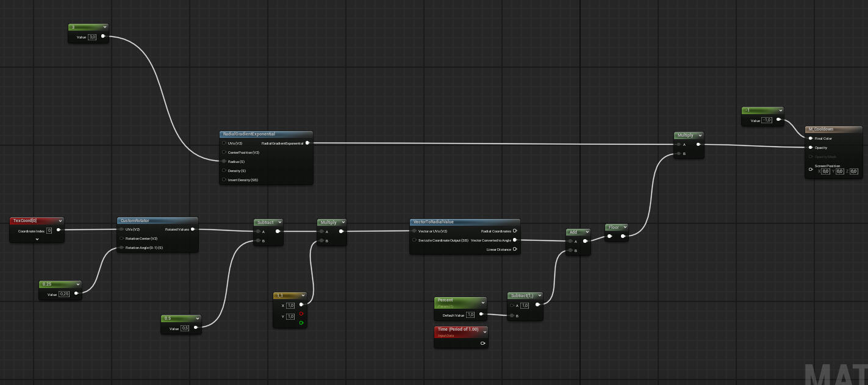Click the Vector Converted to Angle pin
The width and height of the screenshot is (868, 385).
pyautogui.click(x=515, y=240)
